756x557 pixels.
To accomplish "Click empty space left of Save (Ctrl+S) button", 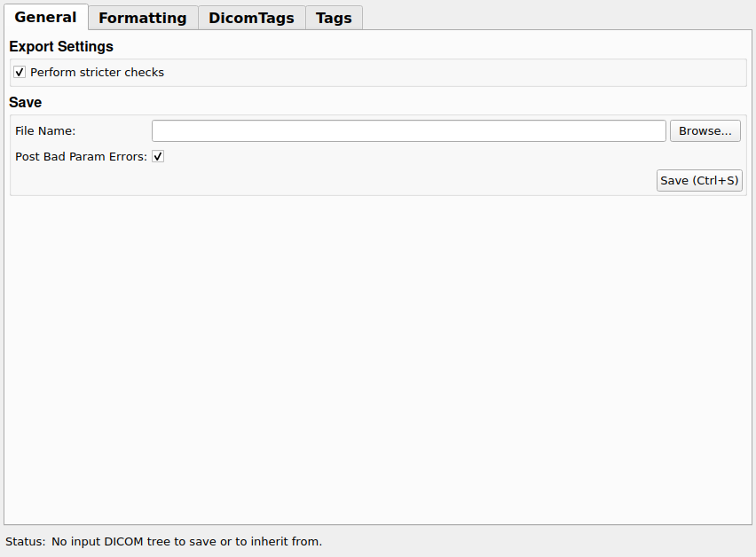I will (x=355, y=181).
